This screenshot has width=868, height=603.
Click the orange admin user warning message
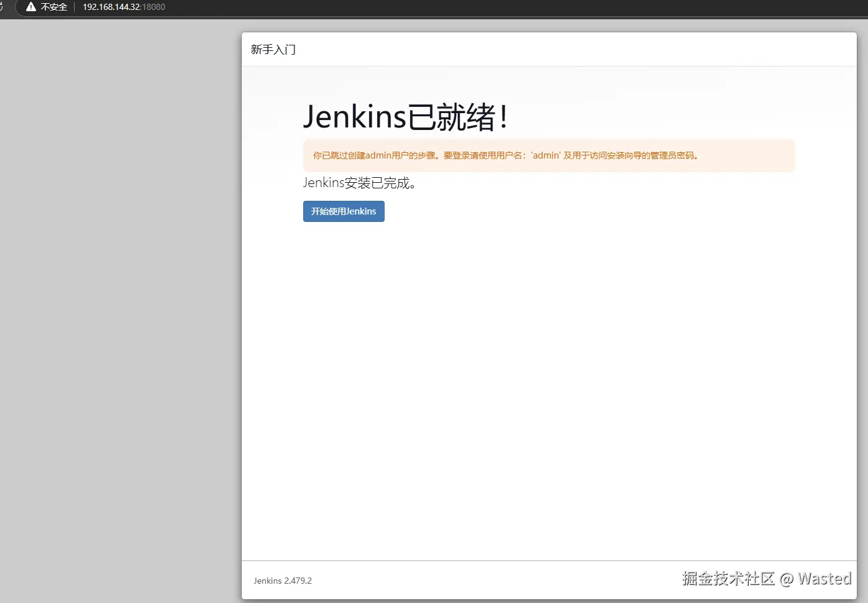coord(549,155)
